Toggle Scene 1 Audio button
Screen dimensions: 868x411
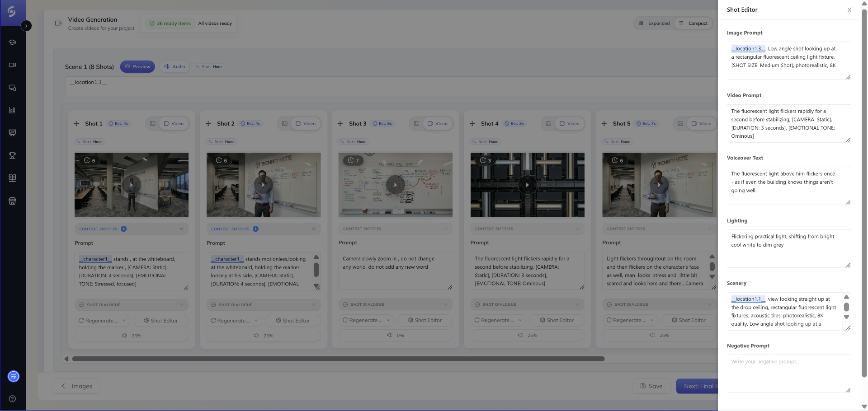[x=175, y=67]
